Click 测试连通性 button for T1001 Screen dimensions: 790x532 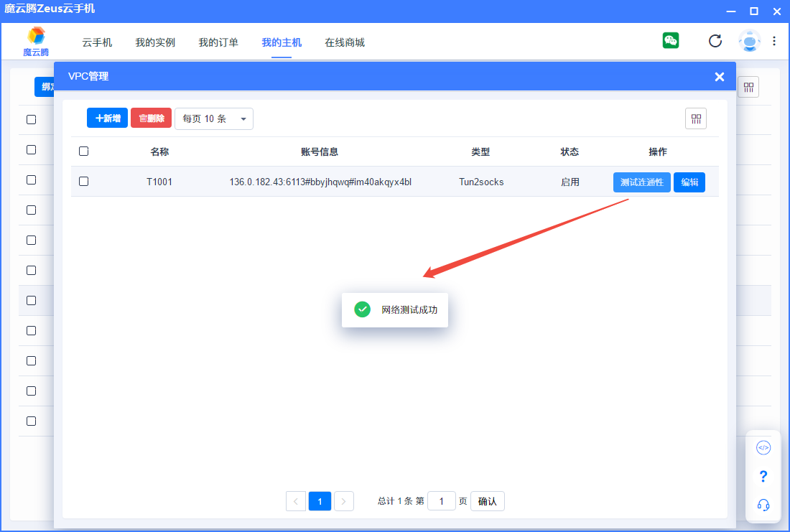[x=641, y=182]
